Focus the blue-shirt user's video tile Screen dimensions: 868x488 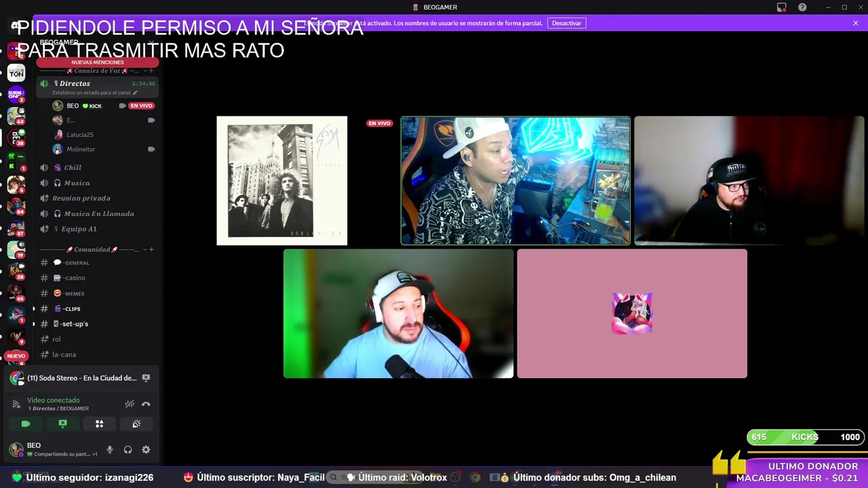(398, 313)
